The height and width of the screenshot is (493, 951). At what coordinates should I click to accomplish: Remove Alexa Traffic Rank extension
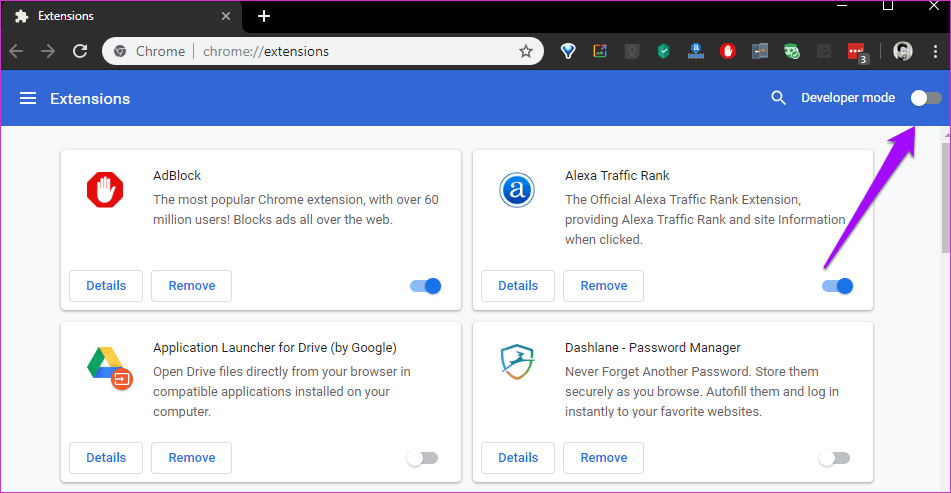click(x=603, y=286)
